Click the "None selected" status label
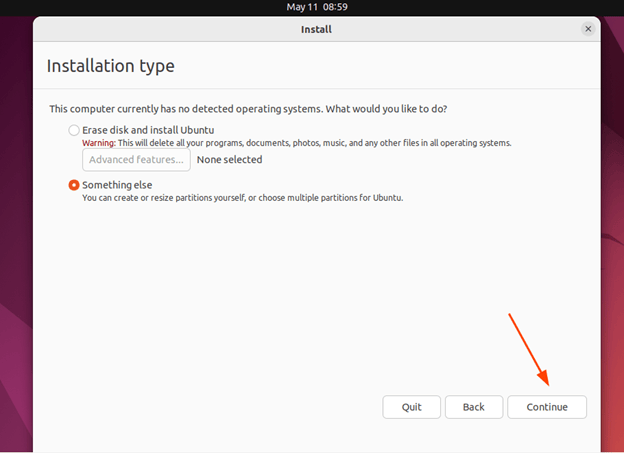 [229, 159]
